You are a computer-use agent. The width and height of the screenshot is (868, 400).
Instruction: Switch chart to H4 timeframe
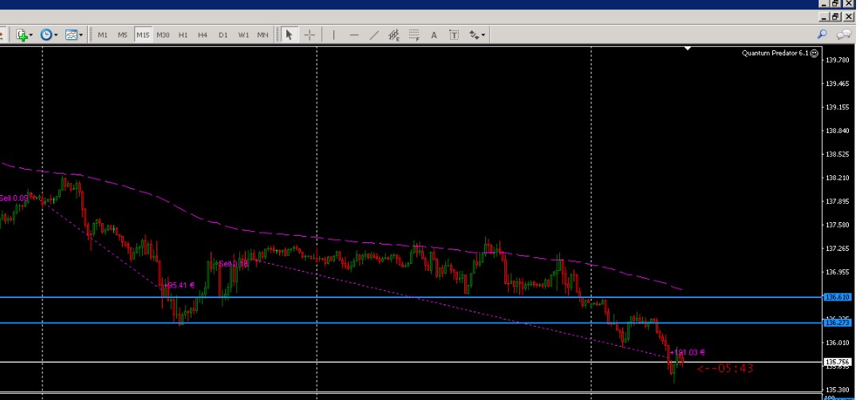tap(203, 35)
